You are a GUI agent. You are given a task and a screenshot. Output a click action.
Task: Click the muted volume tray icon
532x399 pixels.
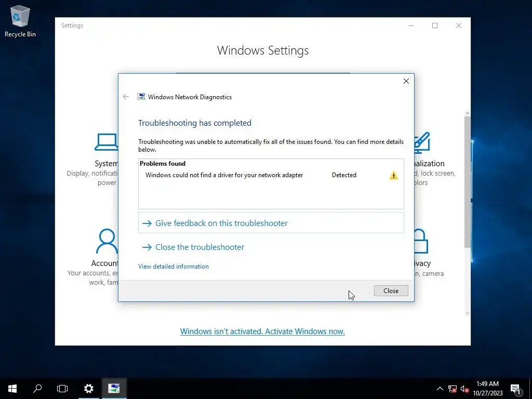point(465,389)
